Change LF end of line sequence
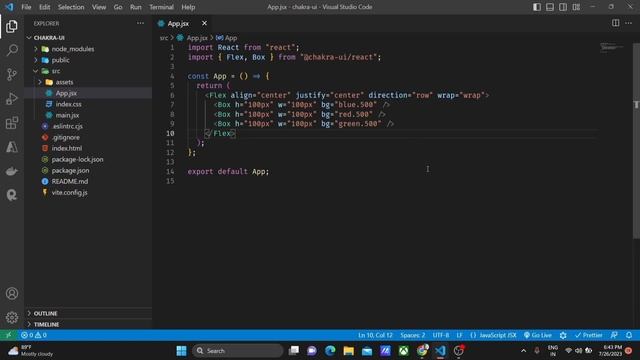The image size is (640, 360). click(x=459, y=335)
